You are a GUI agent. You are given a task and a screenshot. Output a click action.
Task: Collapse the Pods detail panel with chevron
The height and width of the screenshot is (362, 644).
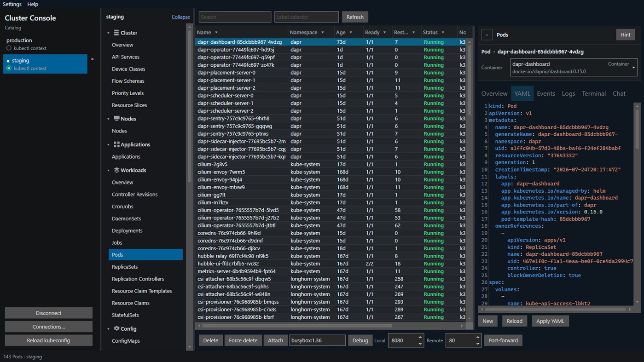coord(487,35)
